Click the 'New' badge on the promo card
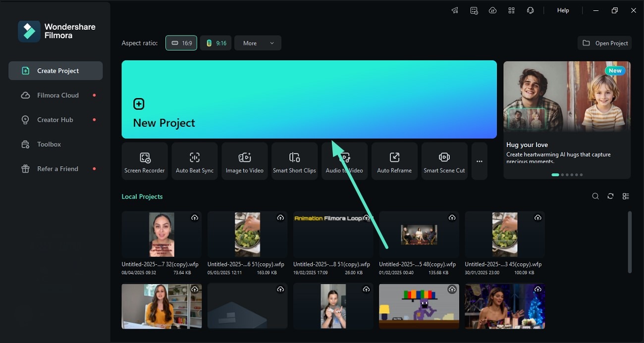Image resolution: width=644 pixels, height=343 pixels. coord(615,71)
